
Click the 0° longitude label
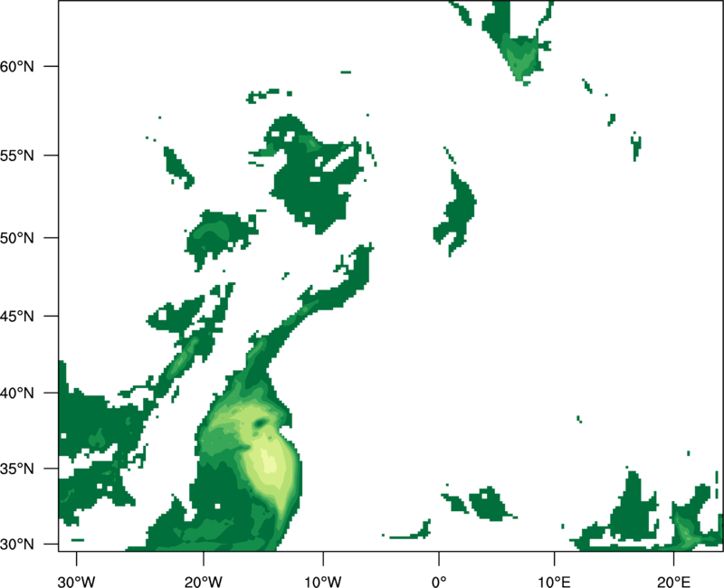point(439,582)
